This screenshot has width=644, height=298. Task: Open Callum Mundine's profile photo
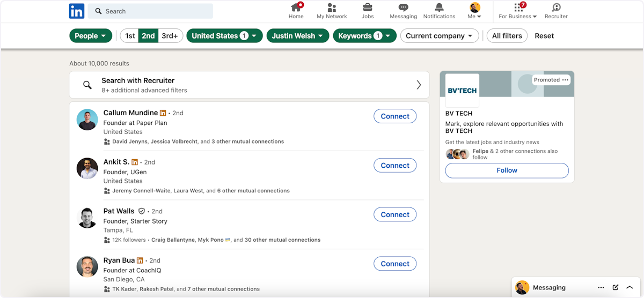pos(87,120)
